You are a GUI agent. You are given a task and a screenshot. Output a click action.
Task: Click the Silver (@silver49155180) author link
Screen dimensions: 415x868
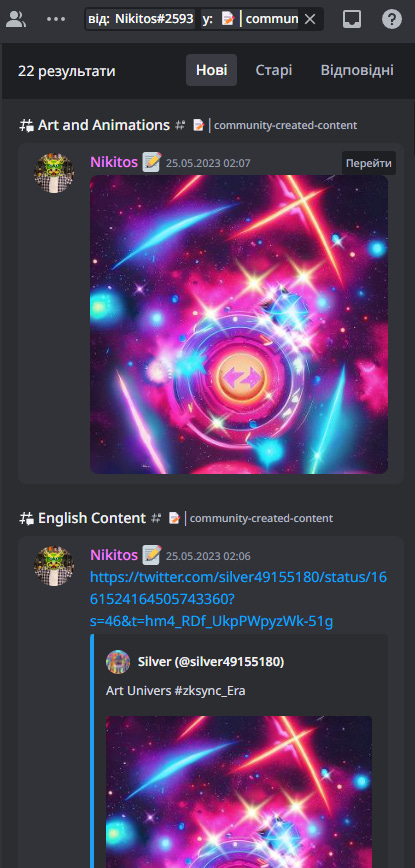click(x=211, y=662)
